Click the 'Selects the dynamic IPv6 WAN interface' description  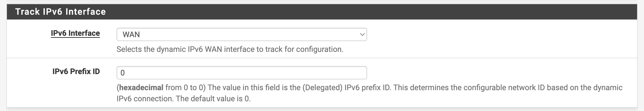[230, 49]
